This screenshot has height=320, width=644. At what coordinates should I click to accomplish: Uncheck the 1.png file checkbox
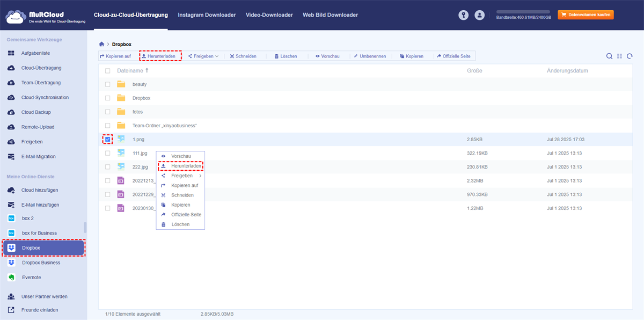pyautogui.click(x=108, y=139)
